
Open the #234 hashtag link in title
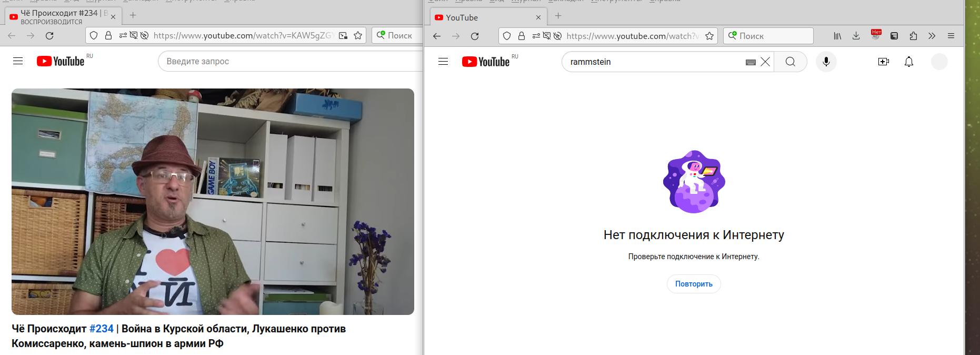101,329
